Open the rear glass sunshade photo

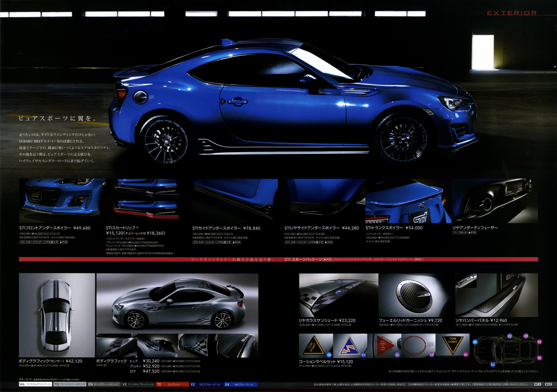(x=339, y=295)
